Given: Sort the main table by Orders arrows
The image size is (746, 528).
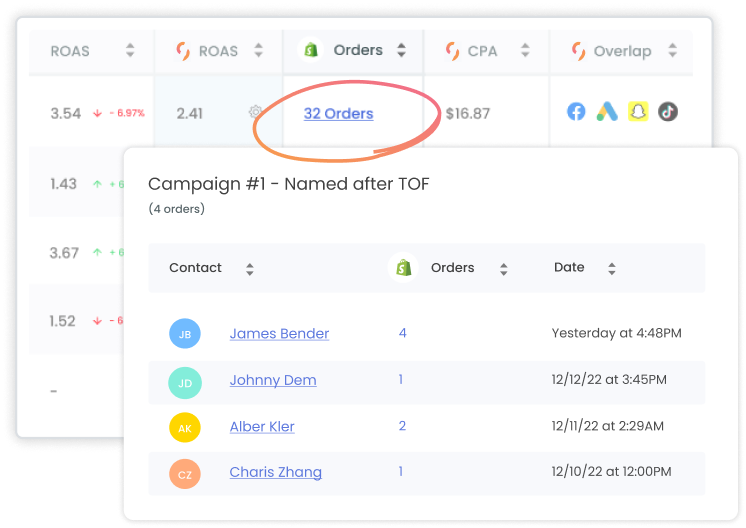Looking at the screenshot, I should point(402,50).
